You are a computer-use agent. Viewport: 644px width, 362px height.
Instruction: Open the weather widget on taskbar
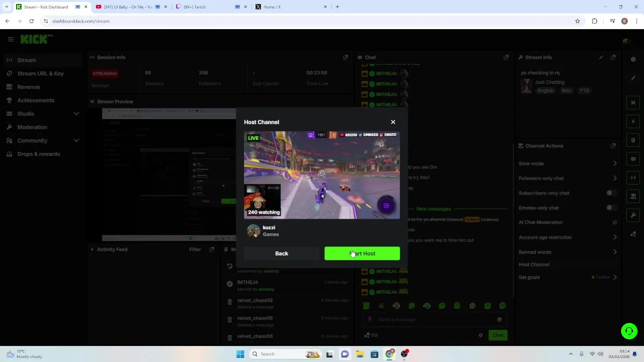click(x=24, y=354)
